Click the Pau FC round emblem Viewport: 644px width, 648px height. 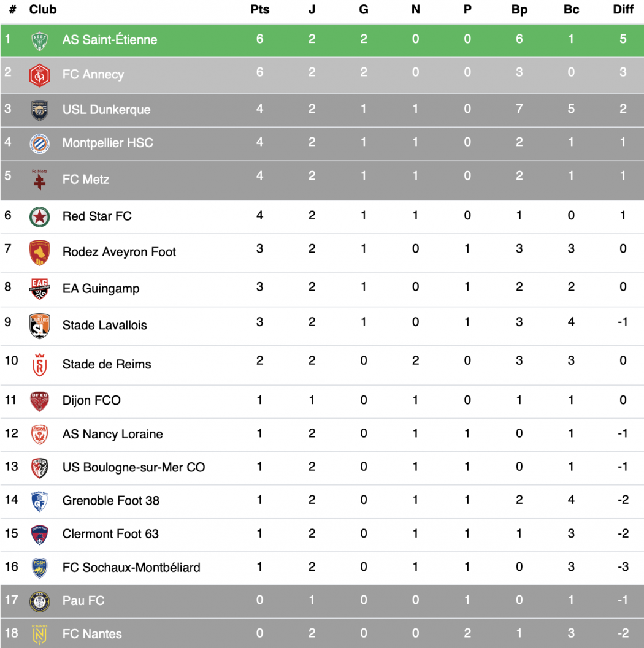pos(40,601)
